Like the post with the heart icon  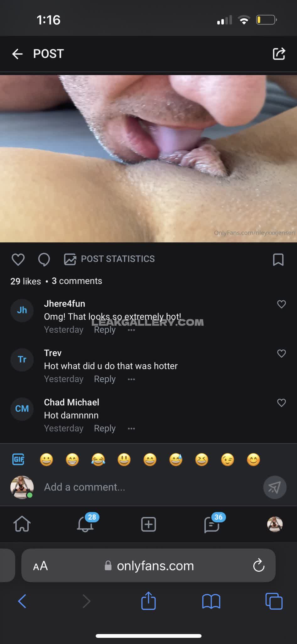[x=18, y=259]
